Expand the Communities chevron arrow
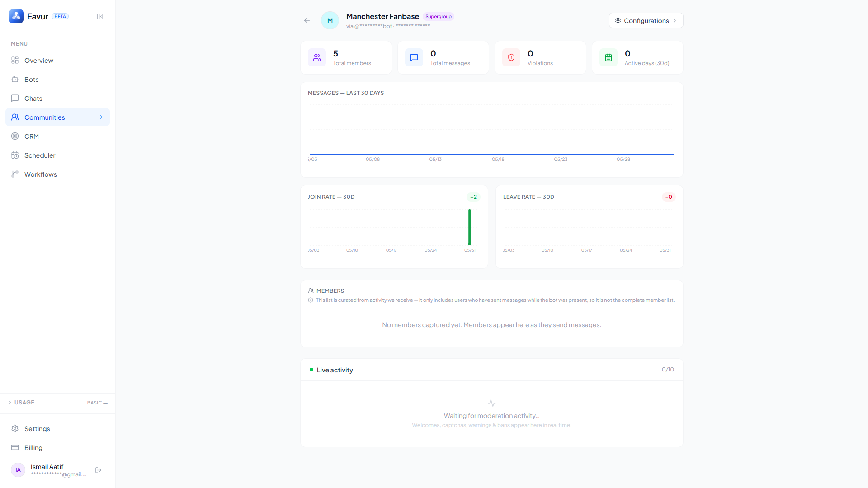The width and height of the screenshot is (868, 488). [x=101, y=117]
